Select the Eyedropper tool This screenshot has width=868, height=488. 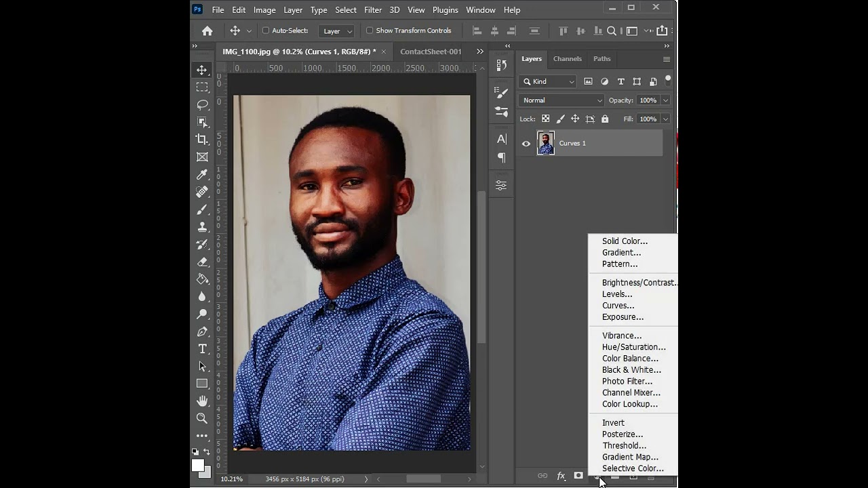point(202,175)
